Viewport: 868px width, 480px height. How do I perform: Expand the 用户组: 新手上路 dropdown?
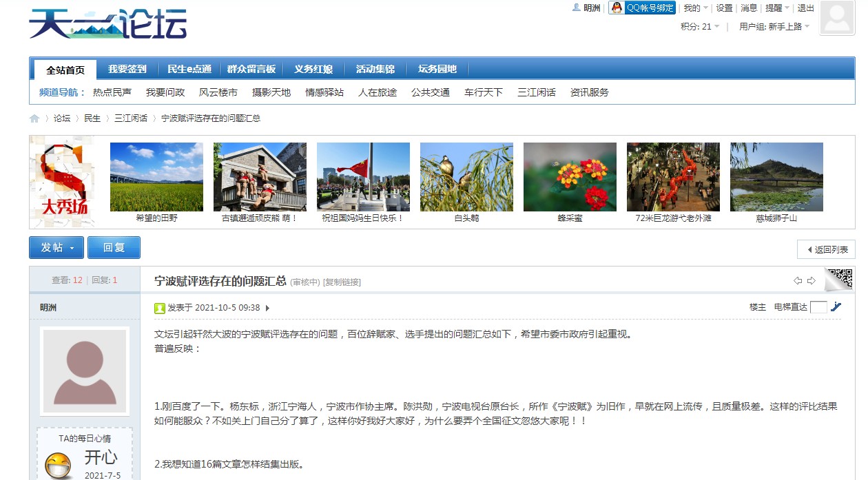pyautogui.click(x=774, y=27)
